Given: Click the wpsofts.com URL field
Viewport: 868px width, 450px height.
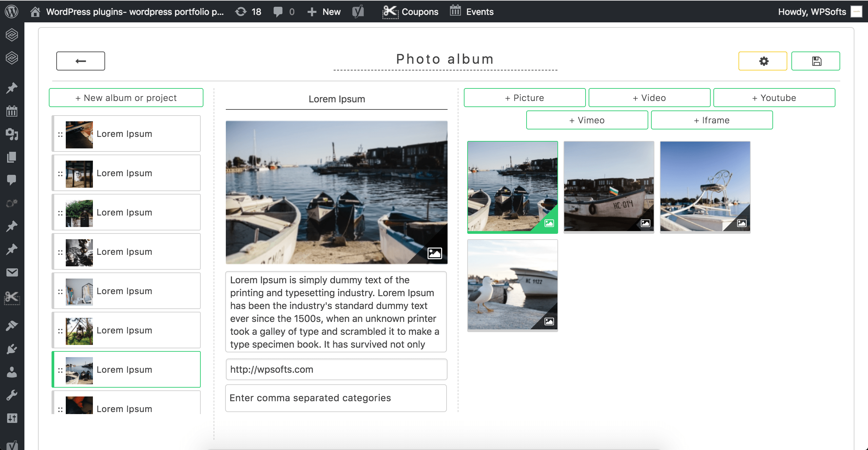Looking at the screenshot, I should point(336,369).
